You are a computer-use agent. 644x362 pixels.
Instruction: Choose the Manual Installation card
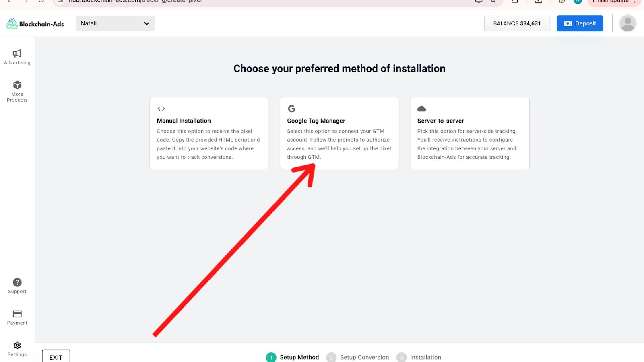tap(209, 133)
